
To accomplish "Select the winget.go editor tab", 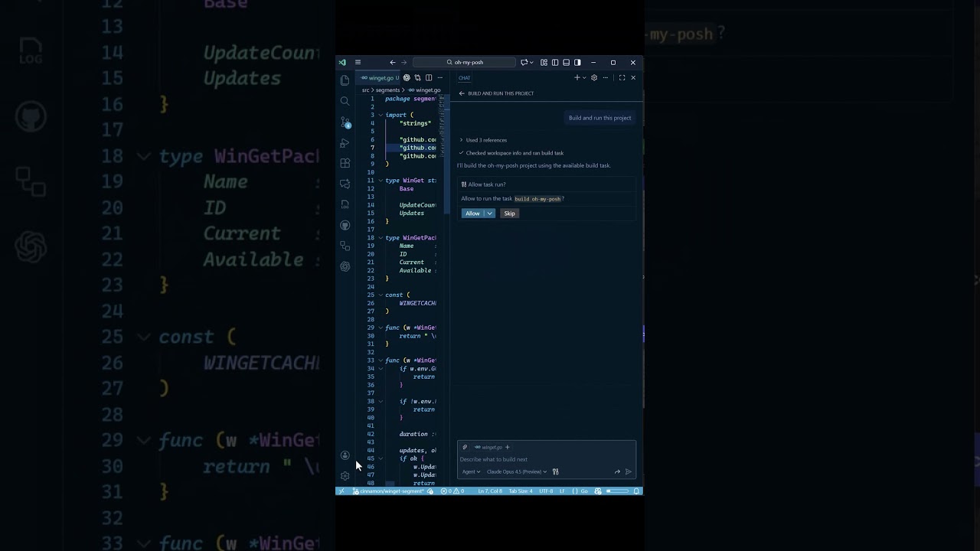I will pos(377,77).
